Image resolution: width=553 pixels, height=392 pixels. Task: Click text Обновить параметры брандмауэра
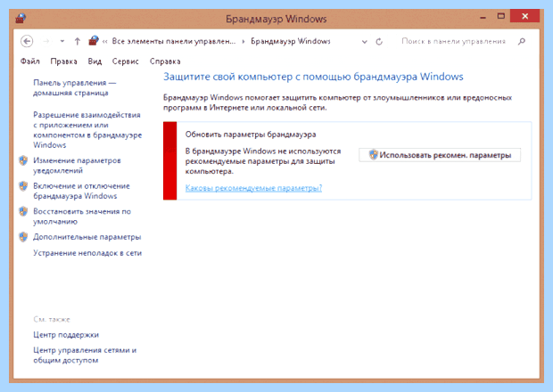251,135
